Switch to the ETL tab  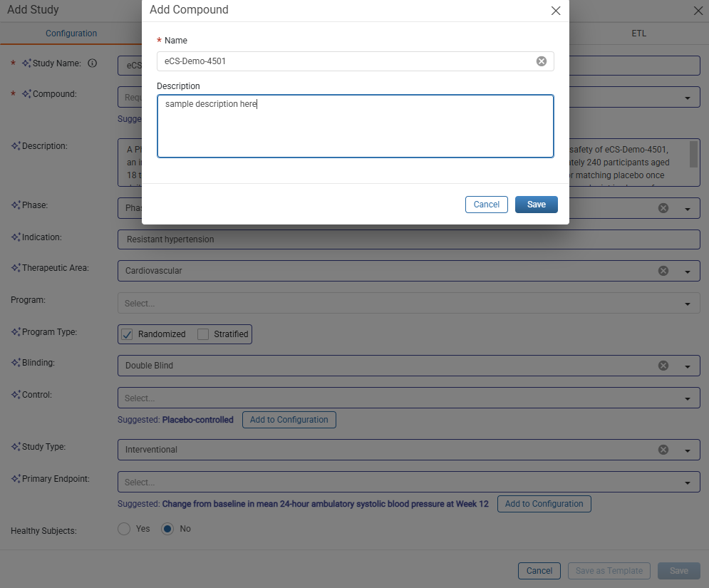coord(638,33)
